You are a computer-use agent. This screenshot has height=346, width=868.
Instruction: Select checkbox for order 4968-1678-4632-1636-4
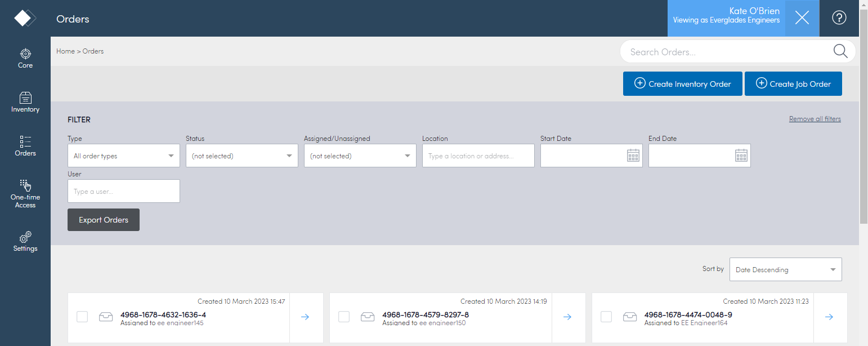pos(82,317)
